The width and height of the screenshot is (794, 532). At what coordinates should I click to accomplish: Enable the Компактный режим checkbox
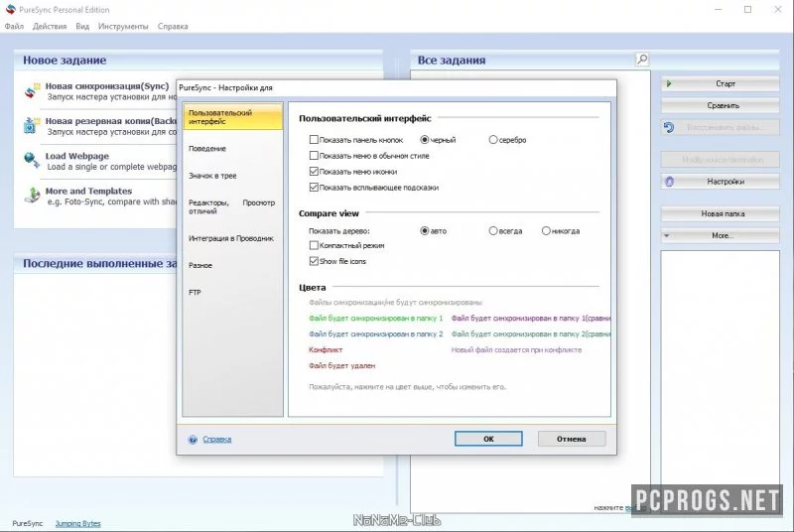point(314,245)
